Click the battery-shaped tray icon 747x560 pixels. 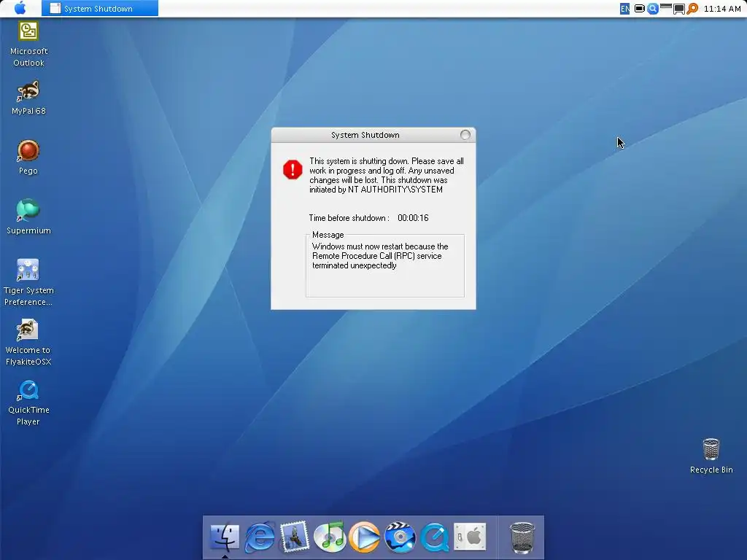[639, 9]
